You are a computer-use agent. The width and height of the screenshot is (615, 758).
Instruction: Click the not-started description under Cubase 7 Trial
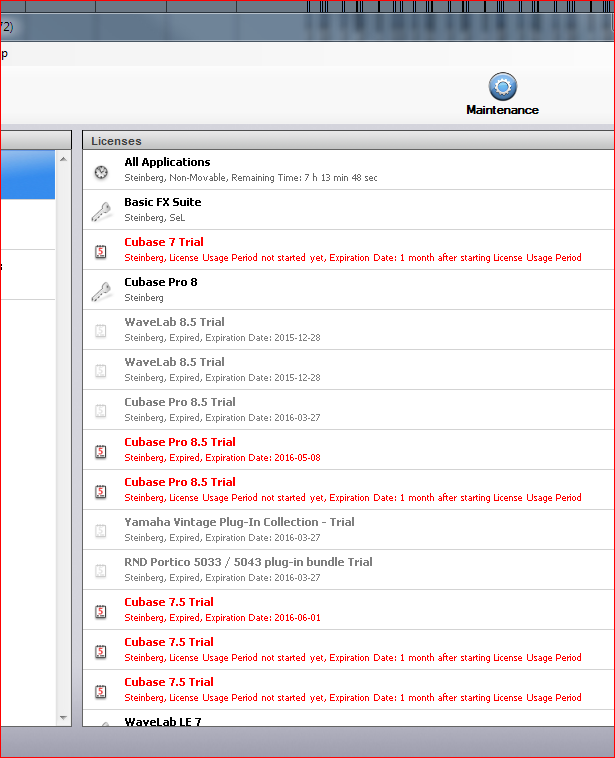coord(353,258)
